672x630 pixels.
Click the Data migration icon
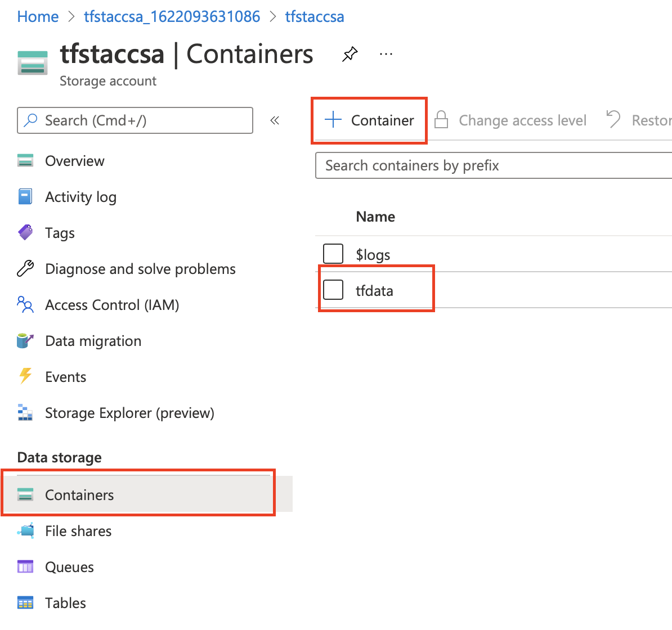coord(25,341)
